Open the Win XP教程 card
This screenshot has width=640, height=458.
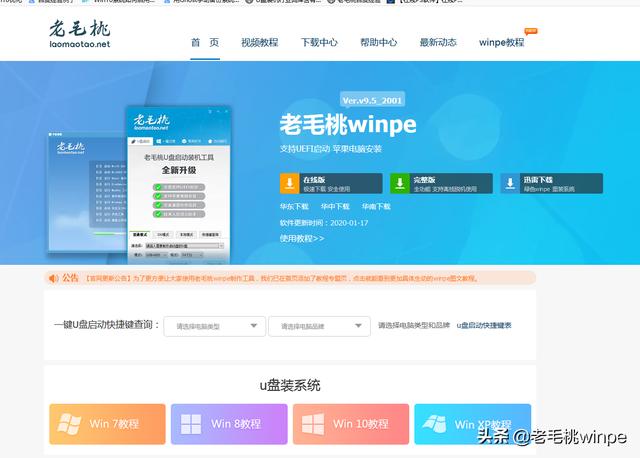(x=473, y=424)
